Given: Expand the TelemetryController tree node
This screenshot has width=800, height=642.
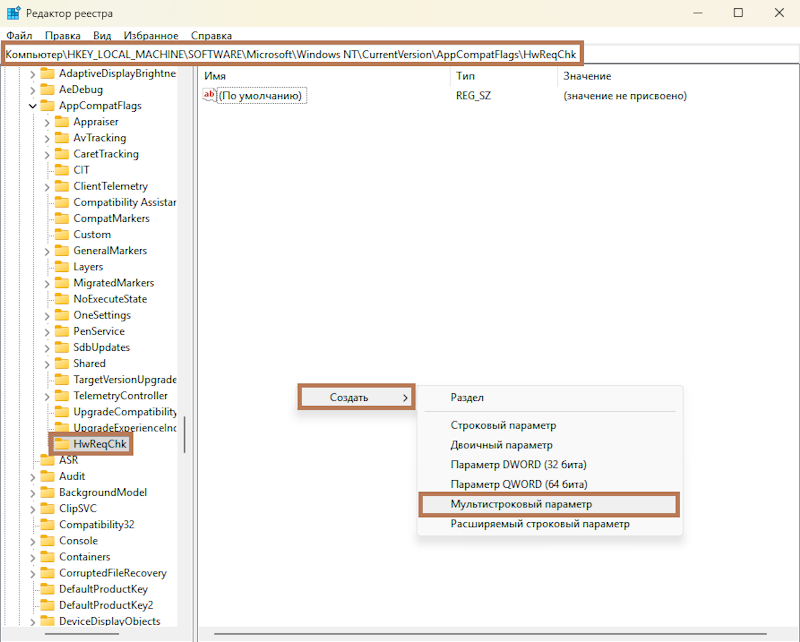Looking at the screenshot, I should (47, 395).
